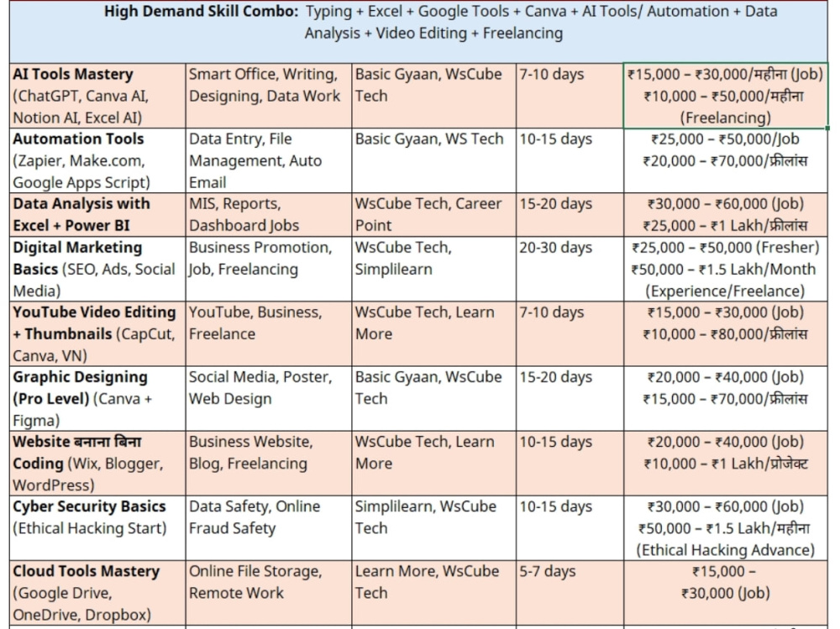Click the Graphic Designing (Pro Level) cell
The width and height of the screenshot is (840, 629).
click(97, 398)
